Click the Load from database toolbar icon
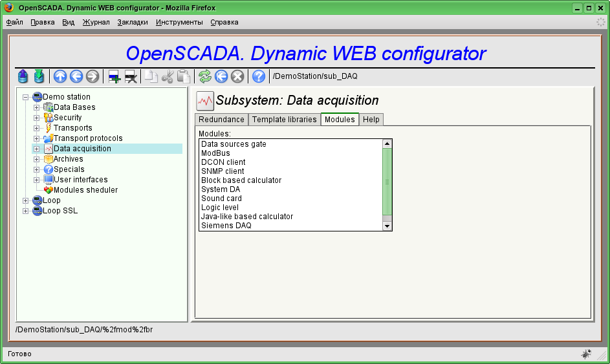610x364 pixels. pos(23,76)
